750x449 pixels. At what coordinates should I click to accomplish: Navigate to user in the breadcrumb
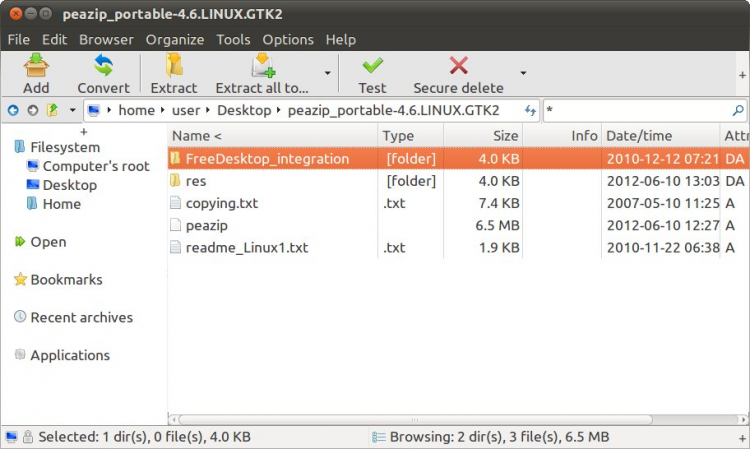click(x=186, y=110)
